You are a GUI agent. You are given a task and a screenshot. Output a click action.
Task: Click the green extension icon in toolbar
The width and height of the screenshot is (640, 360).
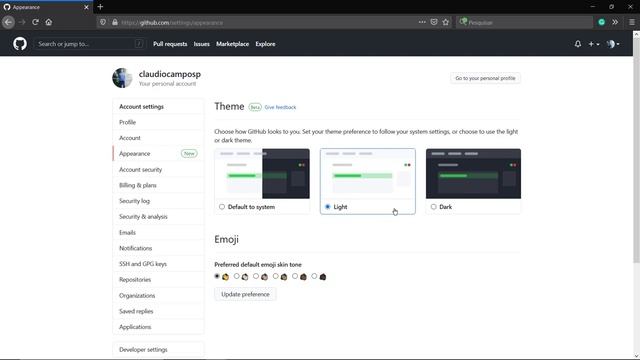(601, 22)
